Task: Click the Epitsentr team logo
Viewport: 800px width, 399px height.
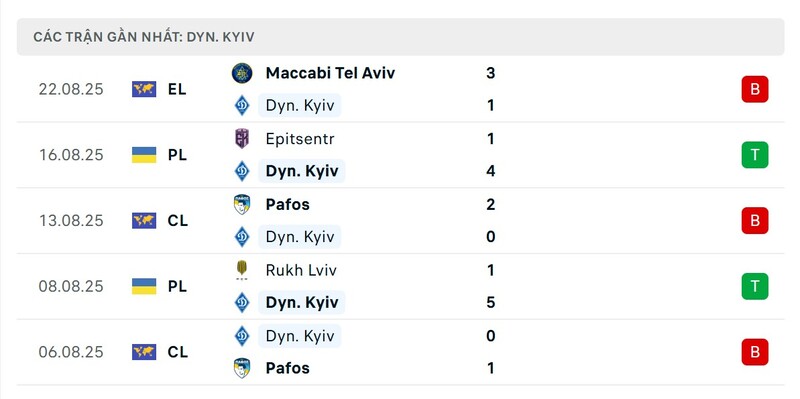Action: point(242,138)
